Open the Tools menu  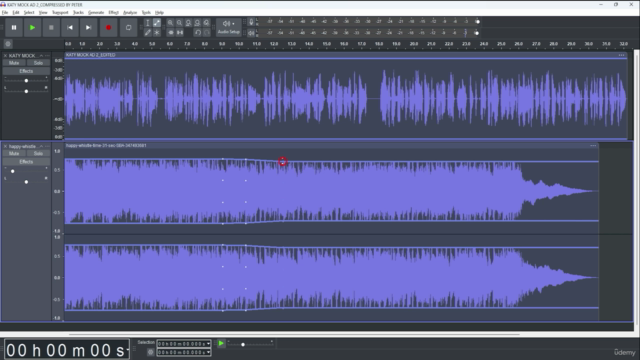click(x=146, y=13)
